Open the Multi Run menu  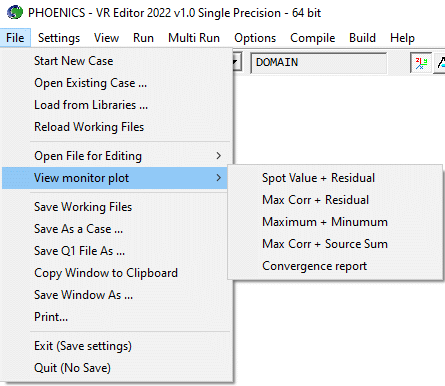pos(194,38)
